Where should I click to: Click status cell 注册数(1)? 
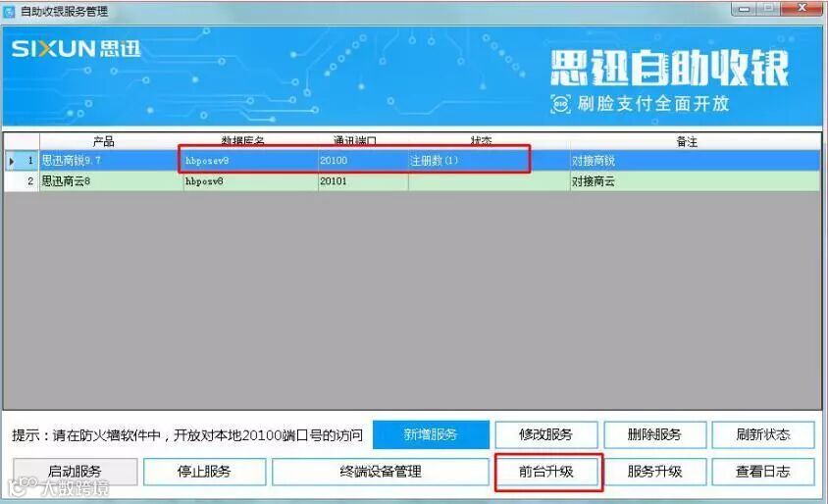[x=489, y=161]
